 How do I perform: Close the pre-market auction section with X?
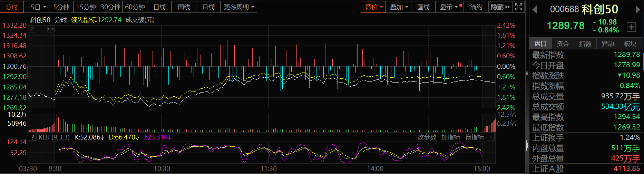(32, 29)
